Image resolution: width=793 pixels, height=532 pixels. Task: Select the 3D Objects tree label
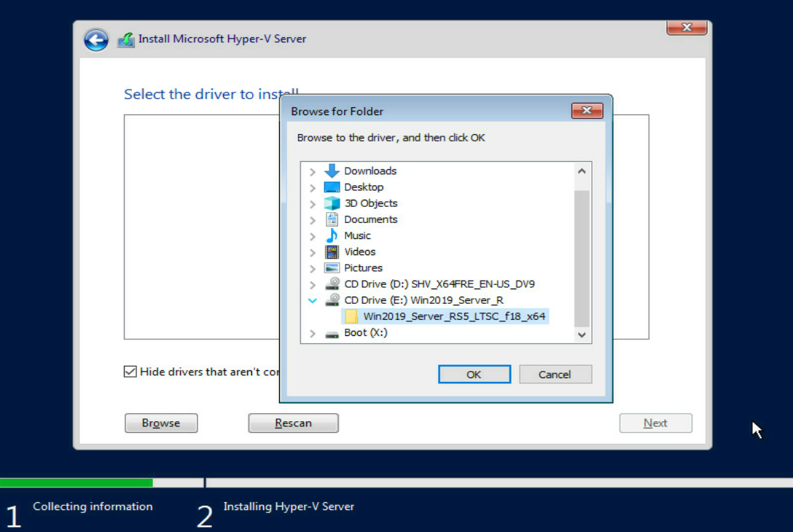click(x=371, y=203)
